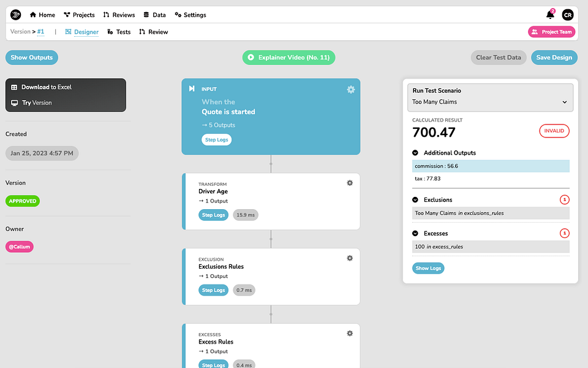Click the Driver Age step title
This screenshot has width=588, height=368.
point(213,191)
